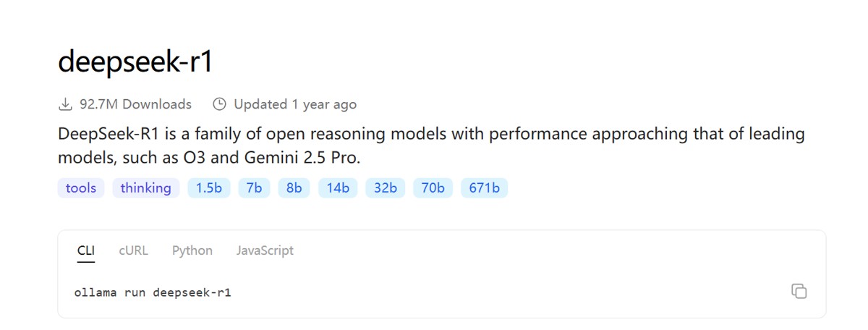Select the 671b model size tag
868x330 pixels.
pyautogui.click(x=485, y=188)
